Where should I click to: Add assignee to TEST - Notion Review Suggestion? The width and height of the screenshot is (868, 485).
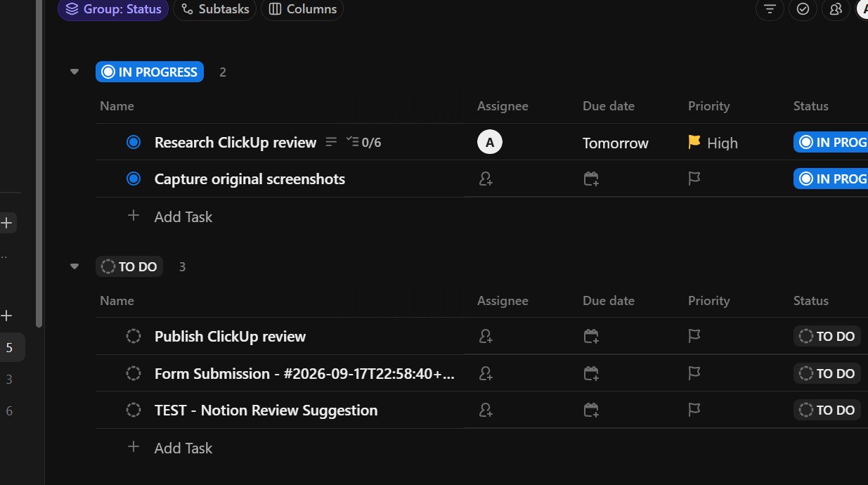coord(485,410)
